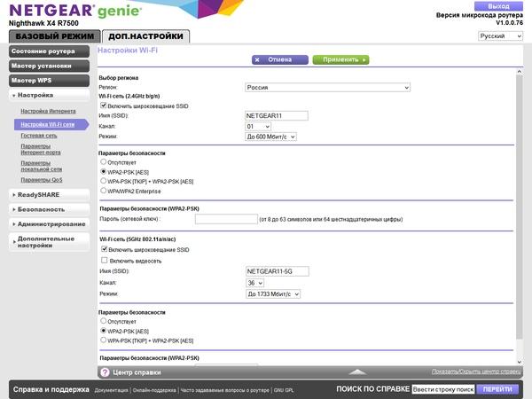Image resolution: width=532 pixels, height=399 pixels.
Task: Open the mode dropdown 'До 1733 Мбит/с'
Action: pyautogui.click(x=273, y=294)
